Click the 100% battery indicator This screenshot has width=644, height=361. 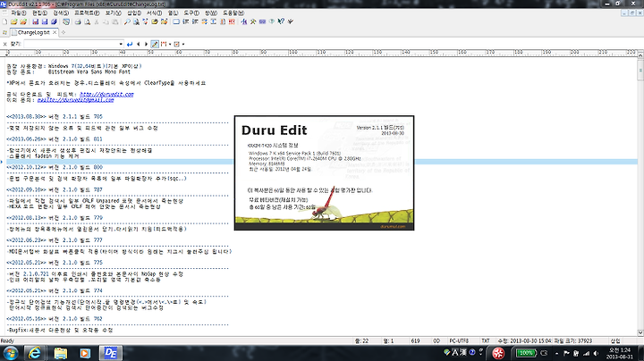tap(526, 353)
